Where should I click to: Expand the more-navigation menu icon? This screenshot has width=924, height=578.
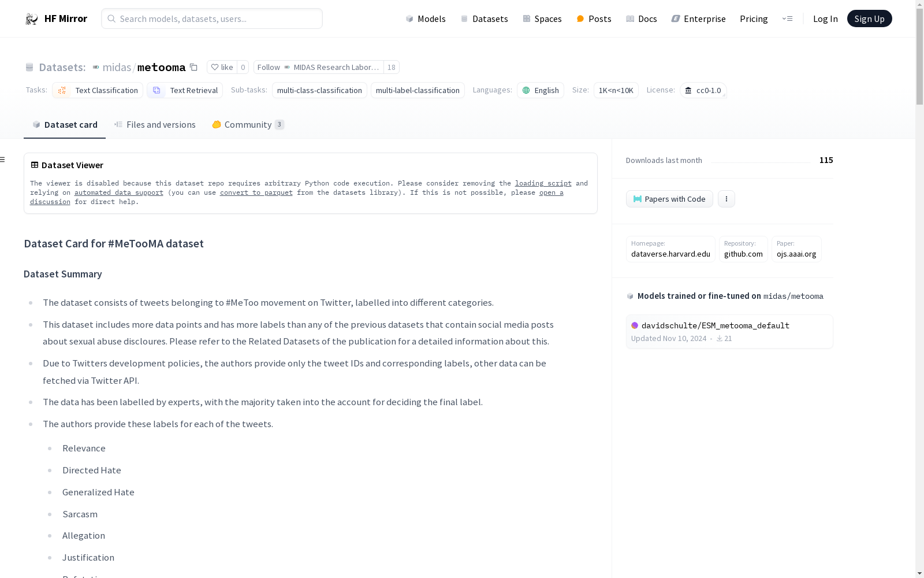point(788,18)
